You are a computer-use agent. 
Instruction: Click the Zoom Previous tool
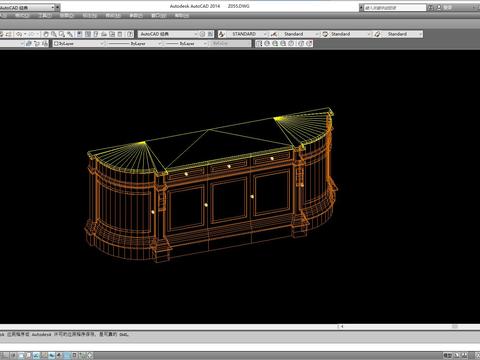point(70,34)
